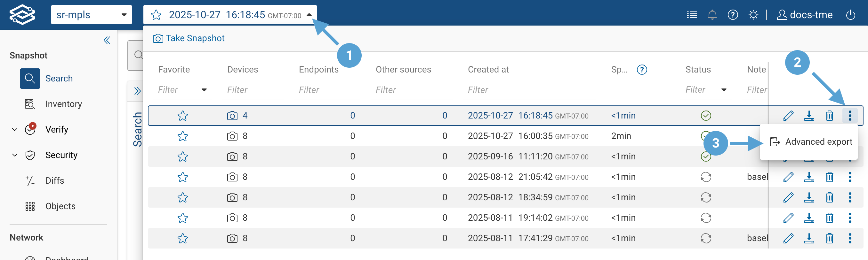Open more options for 2025-08-12 18:34:59 snapshot
The width and height of the screenshot is (868, 260).
pyautogui.click(x=849, y=197)
